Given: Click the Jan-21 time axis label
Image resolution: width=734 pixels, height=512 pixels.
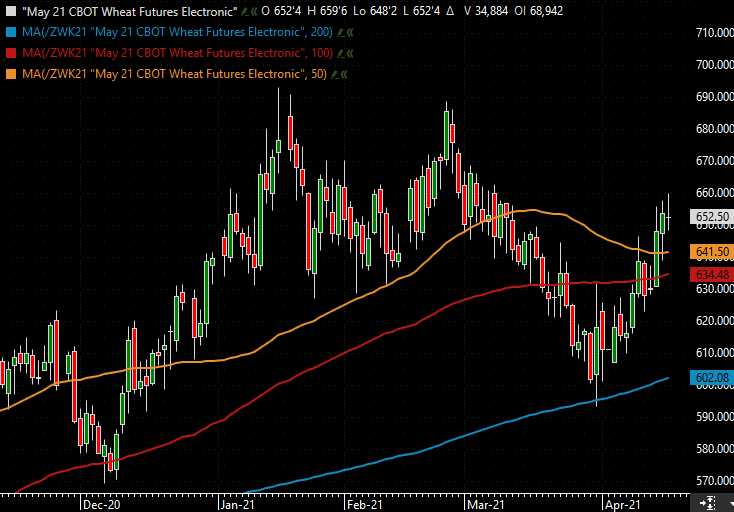Looking at the screenshot, I should click(238, 505).
